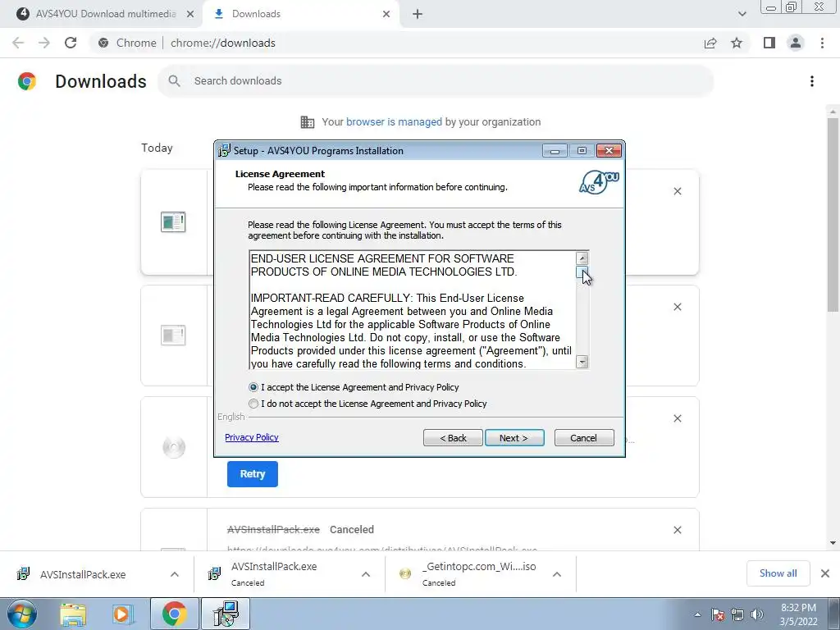The height and width of the screenshot is (630, 840).
Task: Close the AVS4YOU Download tab
Action: click(190, 15)
